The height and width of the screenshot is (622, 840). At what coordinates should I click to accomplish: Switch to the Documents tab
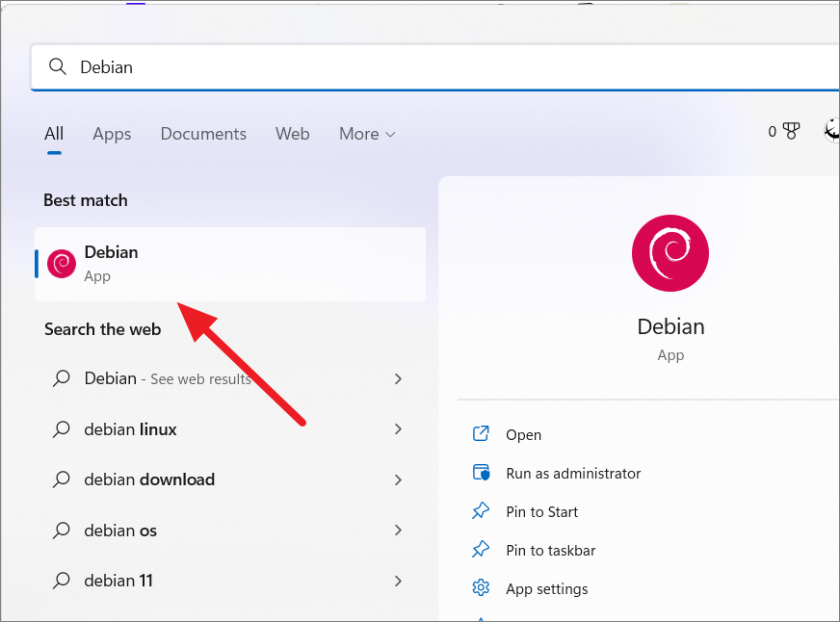(x=203, y=134)
